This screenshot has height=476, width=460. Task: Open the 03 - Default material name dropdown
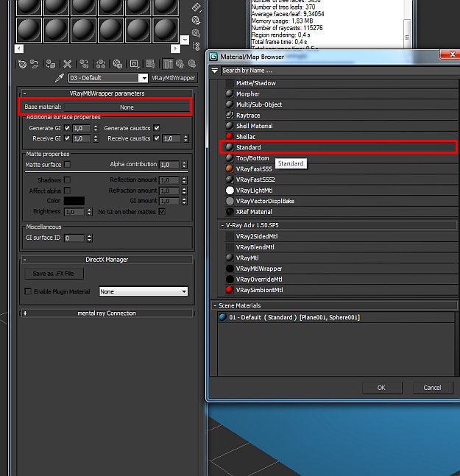click(x=144, y=78)
